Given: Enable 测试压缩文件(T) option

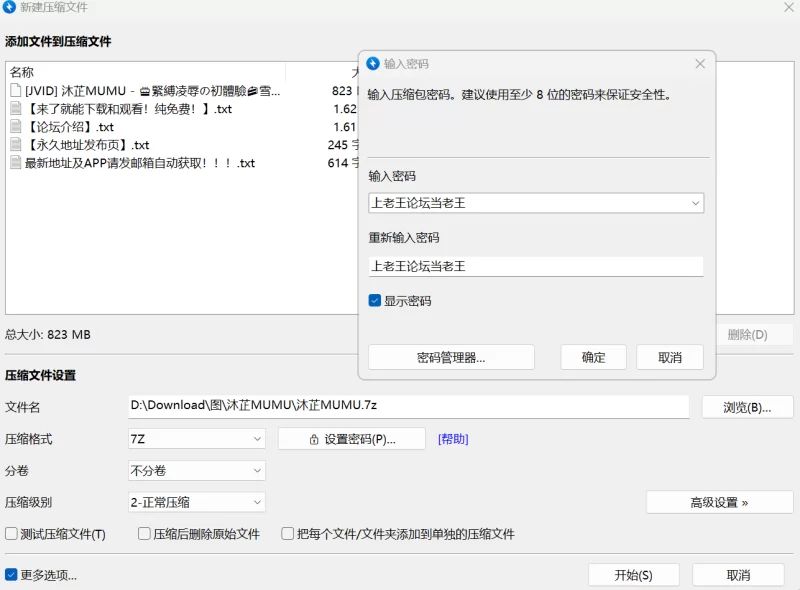Looking at the screenshot, I should pos(12,534).
